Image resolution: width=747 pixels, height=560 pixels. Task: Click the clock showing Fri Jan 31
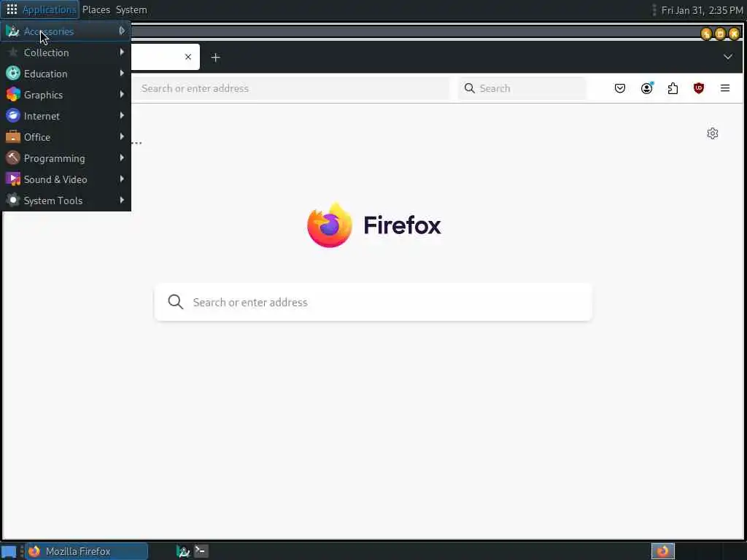point(702,10)
